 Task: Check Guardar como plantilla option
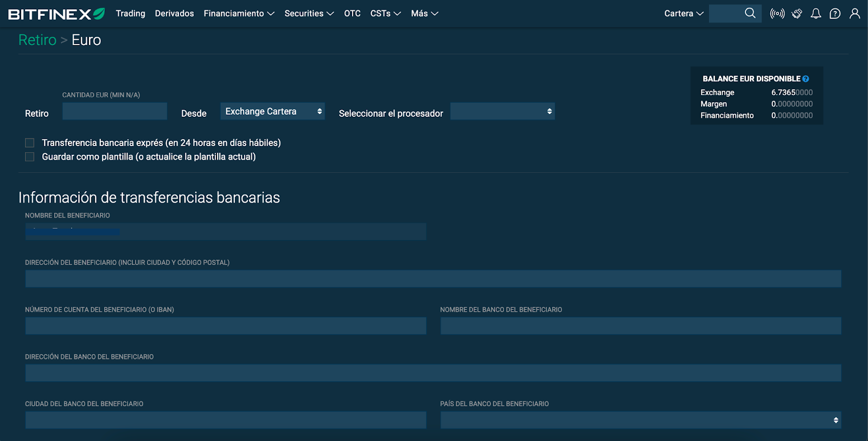[30, 157]
